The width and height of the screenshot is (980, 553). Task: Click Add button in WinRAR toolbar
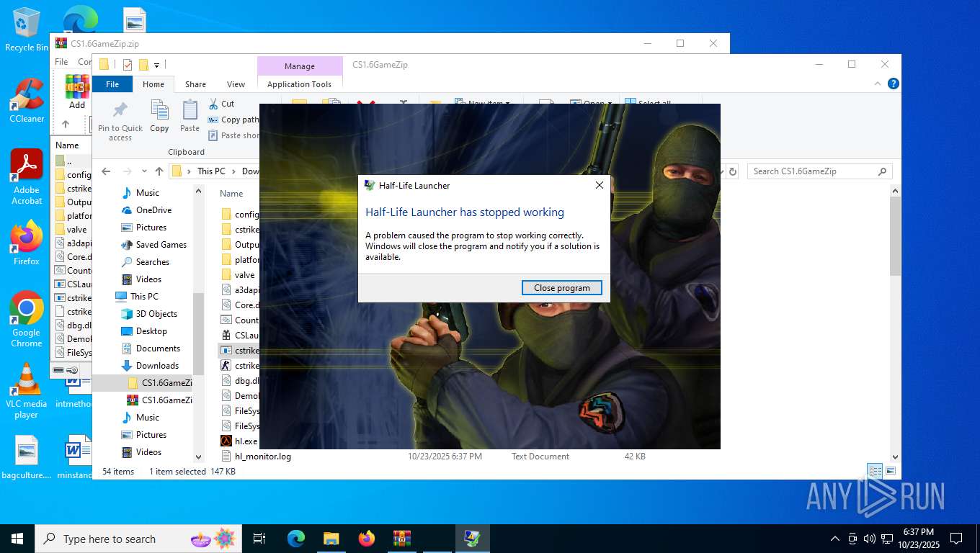[77, 92]
